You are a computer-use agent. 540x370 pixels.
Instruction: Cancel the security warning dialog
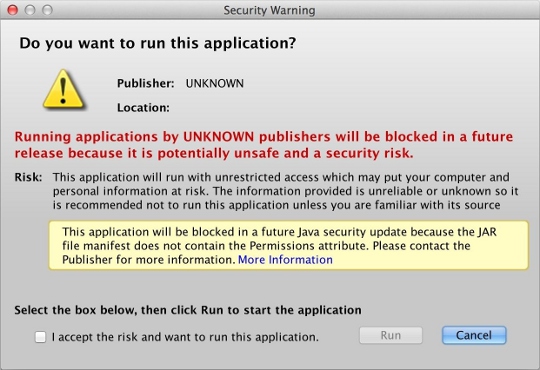[x=474, y=335]
